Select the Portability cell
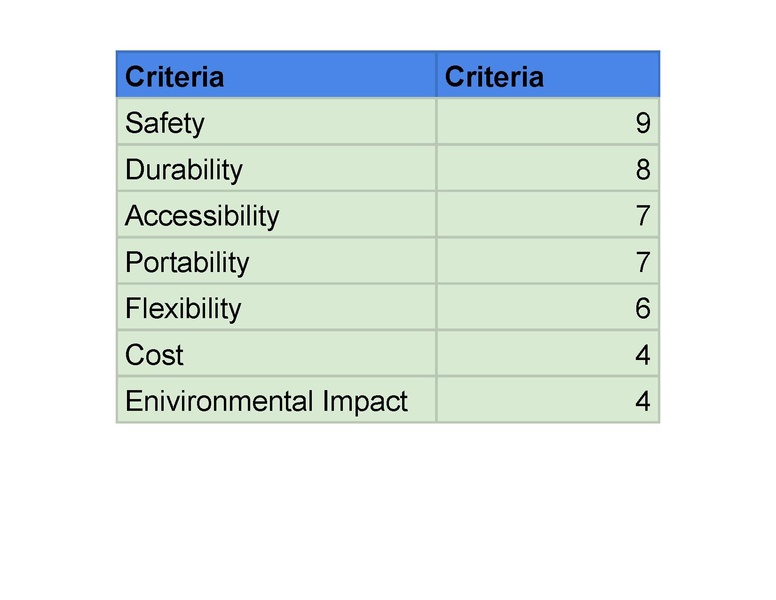The height and width of the screenshot is (600, 776). pos(276,261)
